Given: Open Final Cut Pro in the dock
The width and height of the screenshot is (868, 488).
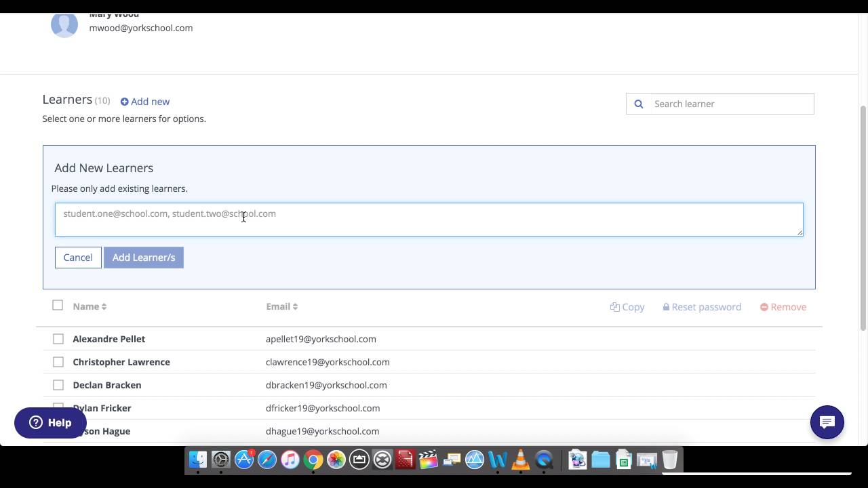Looking at the screenshot, I should click(x=429, y=460).
